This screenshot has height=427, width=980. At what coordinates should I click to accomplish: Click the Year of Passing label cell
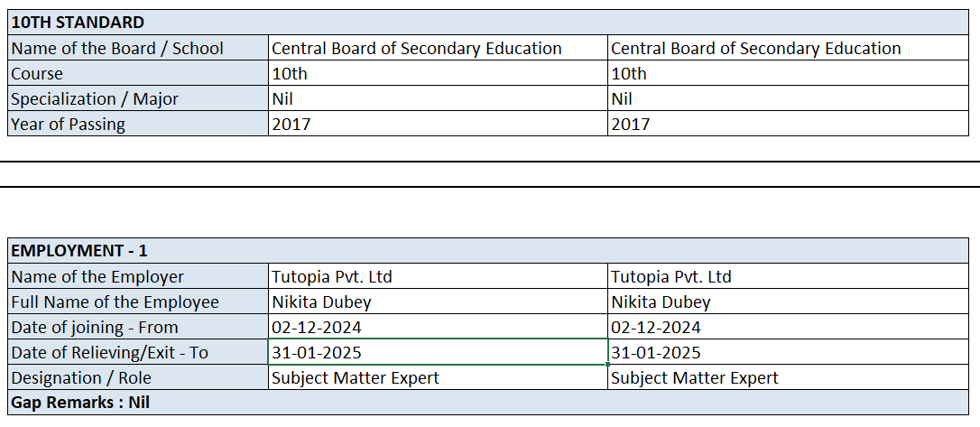(x=69, y=125)
